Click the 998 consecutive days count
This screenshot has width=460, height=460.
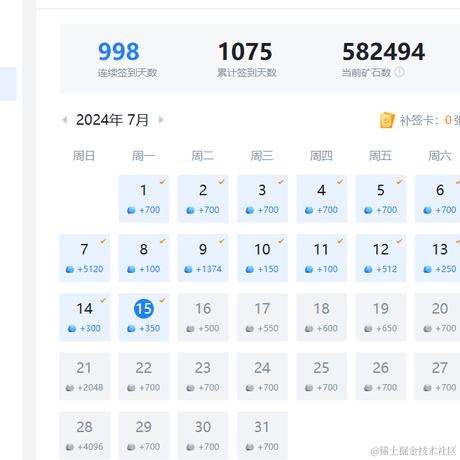coord(119,52)
